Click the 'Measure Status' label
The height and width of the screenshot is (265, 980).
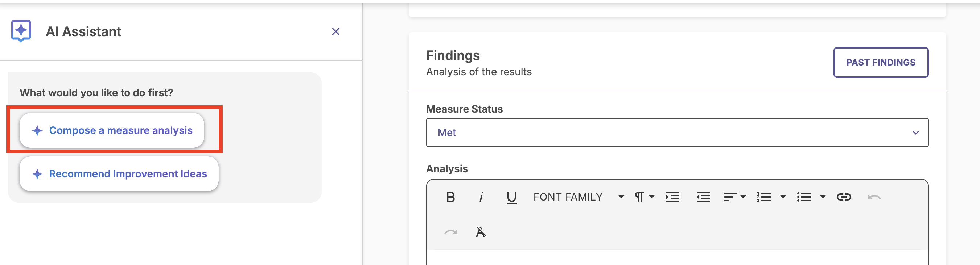click(x=464, y=109)
